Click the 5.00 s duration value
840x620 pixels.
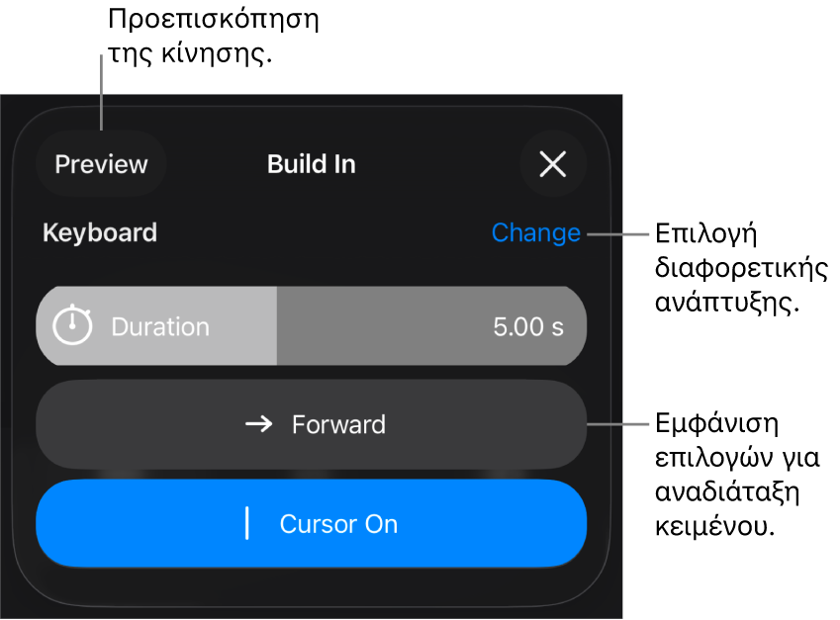[x=528, y=327]
